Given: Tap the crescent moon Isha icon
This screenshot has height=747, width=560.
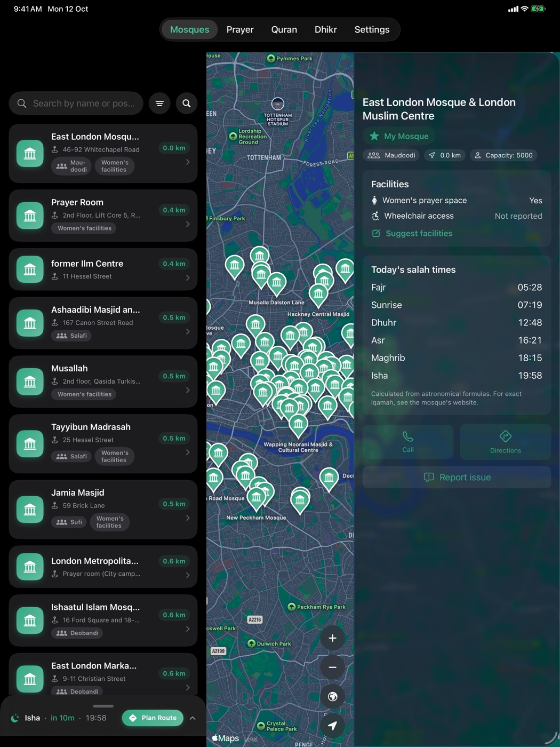Looking at the screenshot, I should click(x=15, y=718).
